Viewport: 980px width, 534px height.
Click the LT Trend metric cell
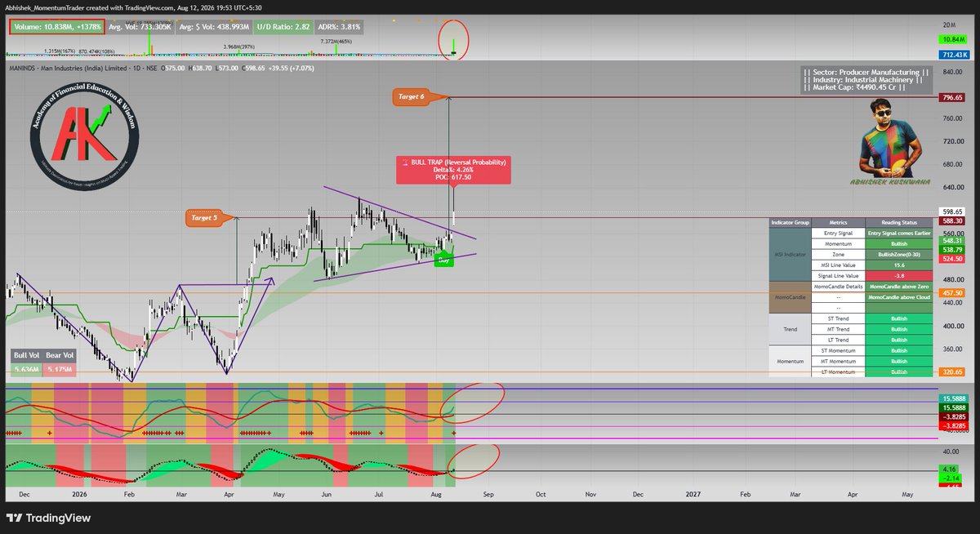pyautogui.click(x=838, y=340)
